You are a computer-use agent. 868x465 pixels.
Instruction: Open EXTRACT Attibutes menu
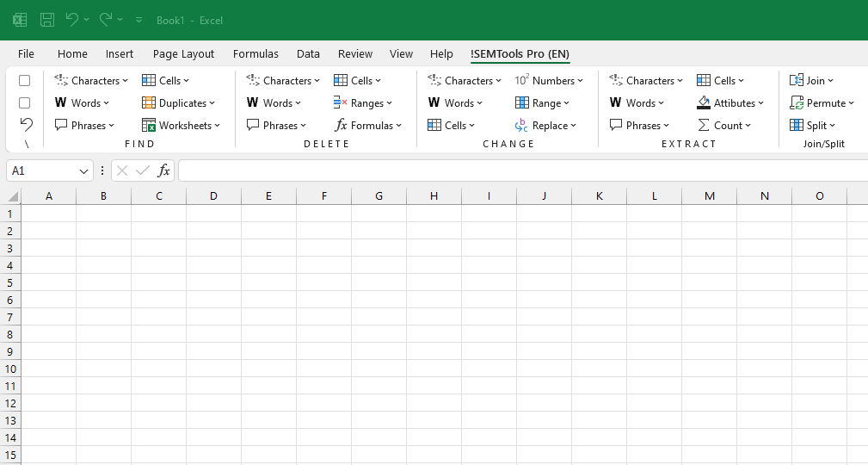730,102
